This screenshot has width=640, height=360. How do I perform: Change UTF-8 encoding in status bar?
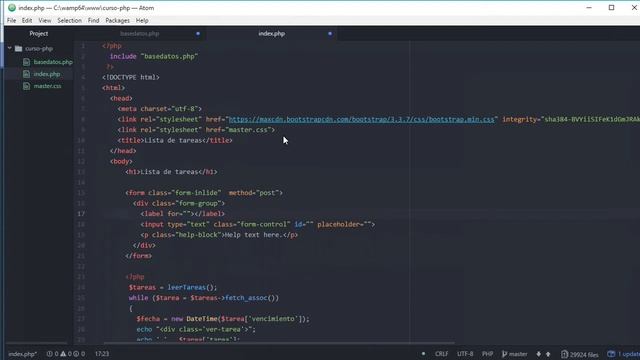[x=465, y=354]
